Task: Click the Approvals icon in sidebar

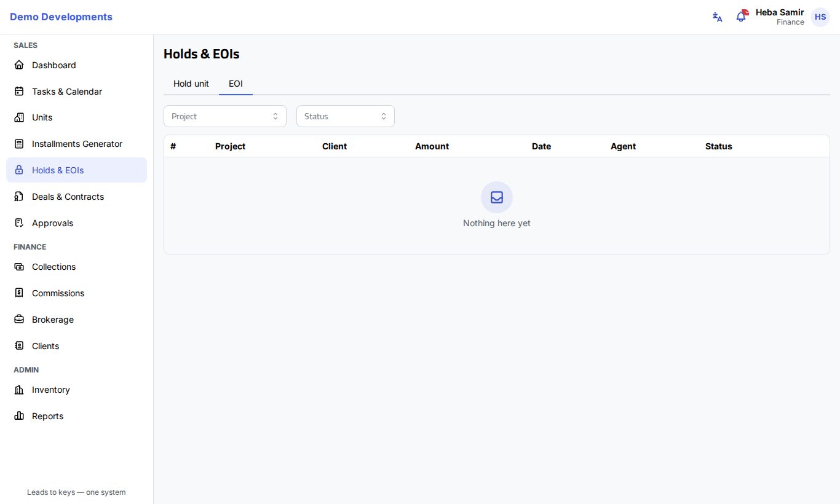Action: pyautogui.click(x=19, y=223)
